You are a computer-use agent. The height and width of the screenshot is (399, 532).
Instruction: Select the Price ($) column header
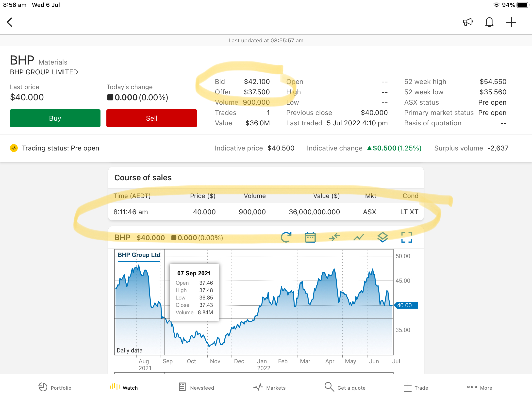coord(203,196)
